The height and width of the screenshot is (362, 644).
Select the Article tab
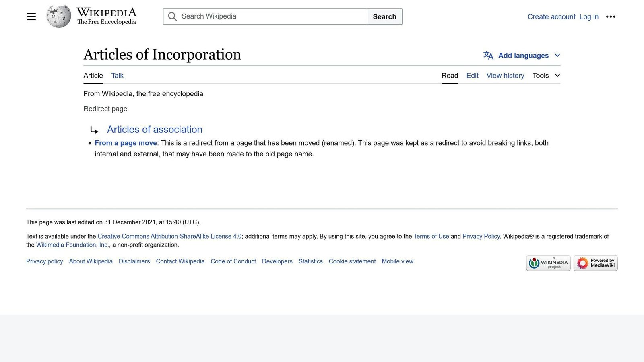[93, 76]
